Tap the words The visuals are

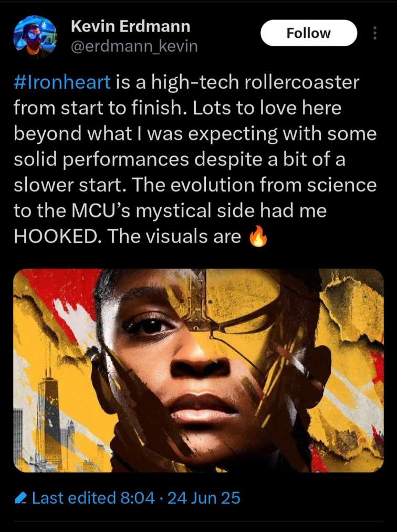click(x=174, y=236)
